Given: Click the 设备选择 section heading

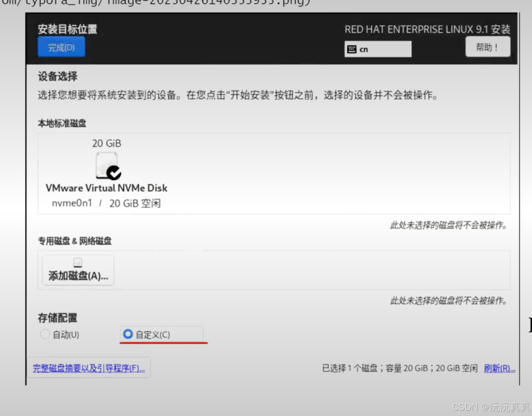Looking at the screenshot, I should point(58,76).
